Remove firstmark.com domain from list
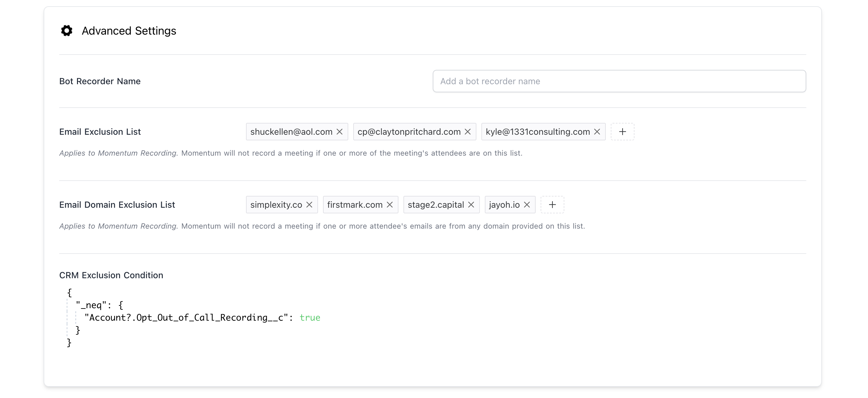The width and height of the screenshot is (868, 398). point(390,205)
